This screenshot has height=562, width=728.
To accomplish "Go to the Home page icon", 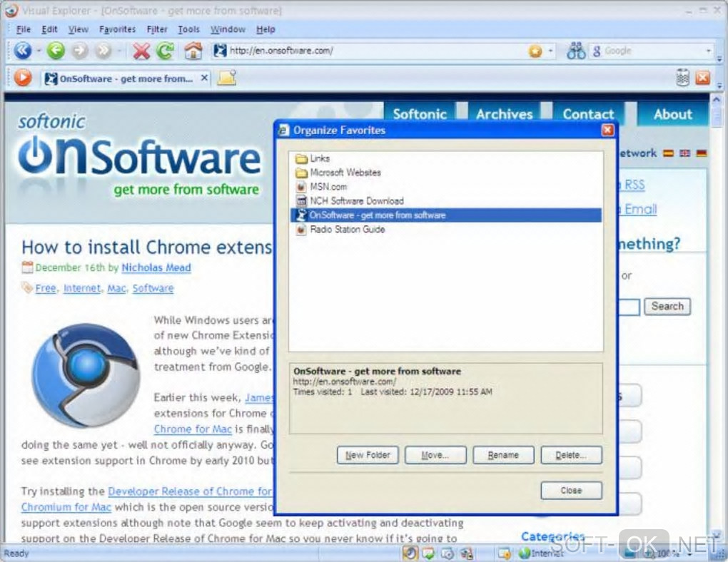I will [x=193, y=51].
